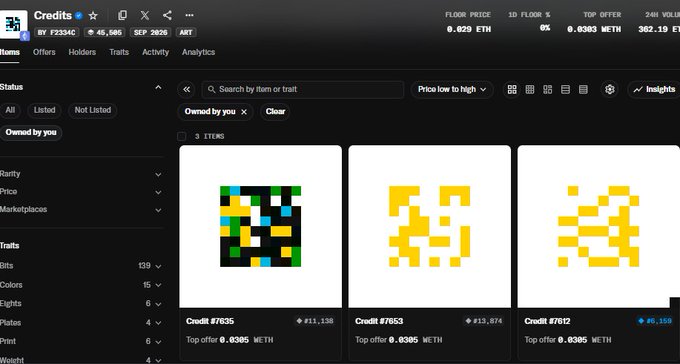Screen dimensions: 680x364
Task: Click the blue rarity rank badge #6,159
Action: click(x=655, y=321)
